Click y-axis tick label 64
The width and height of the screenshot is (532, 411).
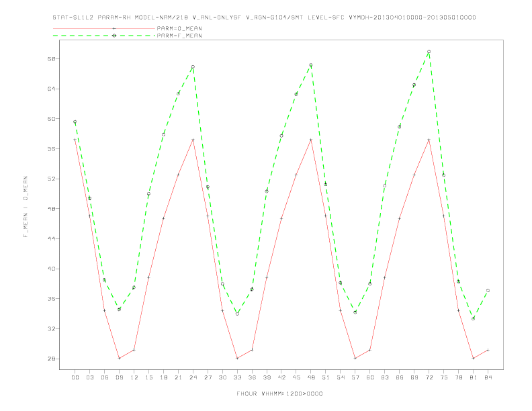(52, 89)
